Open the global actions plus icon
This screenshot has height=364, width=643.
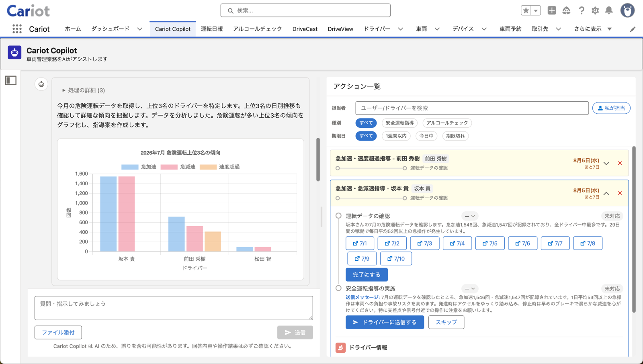pos(552,10)
